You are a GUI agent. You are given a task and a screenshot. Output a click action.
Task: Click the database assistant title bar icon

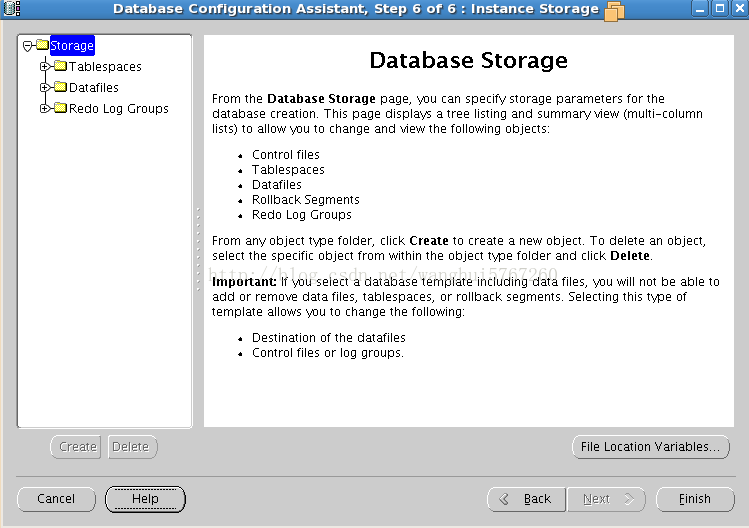12,8
